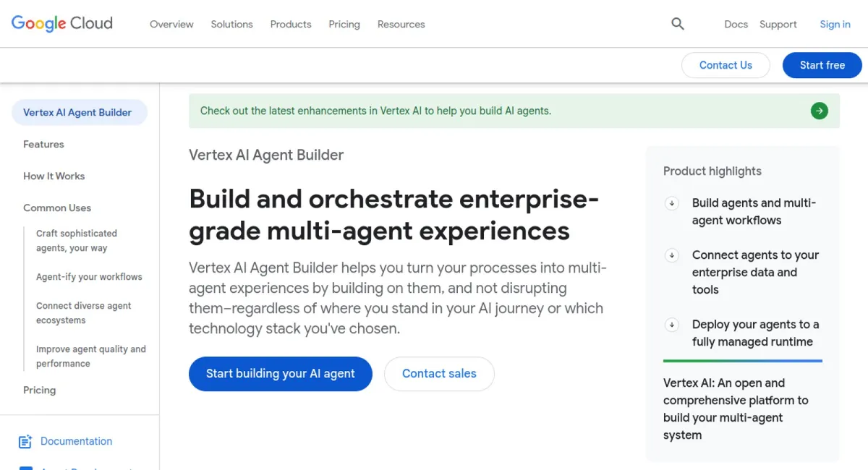Click the "Product highlights" heading

(x=712, y=171)
